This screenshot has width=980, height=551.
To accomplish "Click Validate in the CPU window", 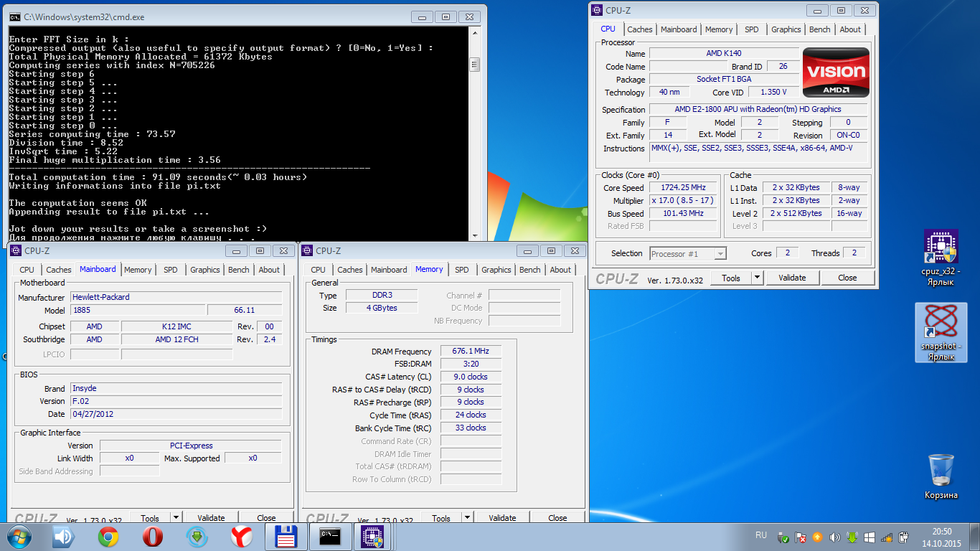I will click(x=792, y=278).
